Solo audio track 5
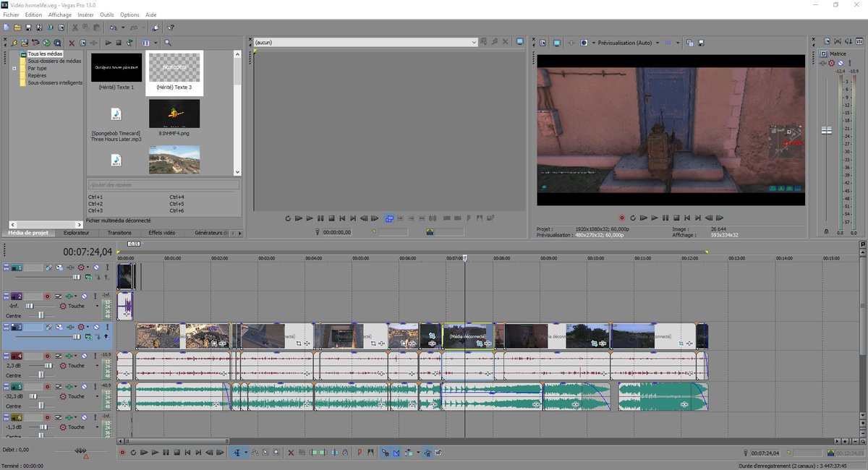 [95, 387]
